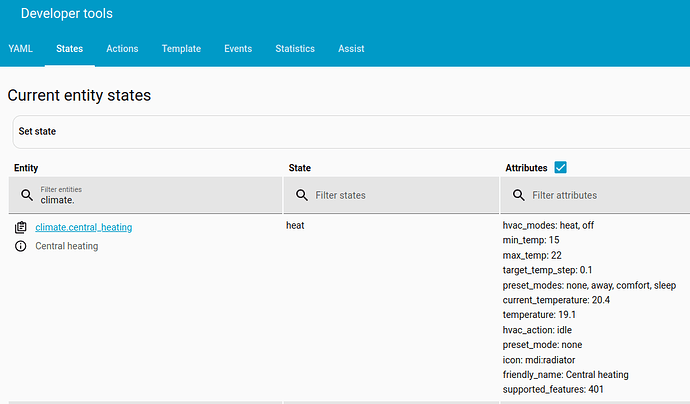Viewport: 690px width, 404px height.
Task: Toggle the Attributes column checkbox
Action: tap(560, 168)
